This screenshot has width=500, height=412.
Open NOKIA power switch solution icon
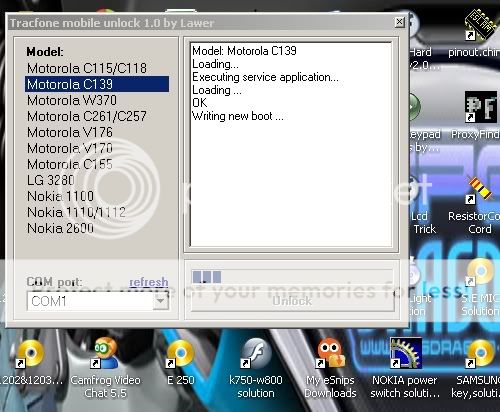tap(405, 368)
